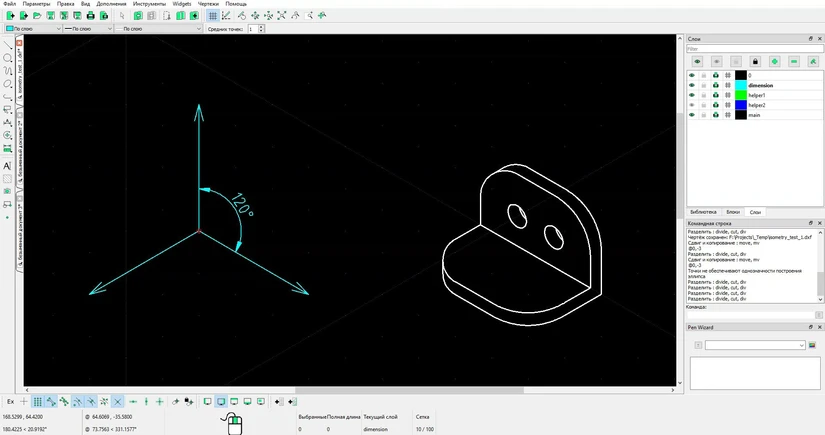Float the Командная строка panel
The height and width of the screenshot is (435, 825).
[x=811, y=223]
